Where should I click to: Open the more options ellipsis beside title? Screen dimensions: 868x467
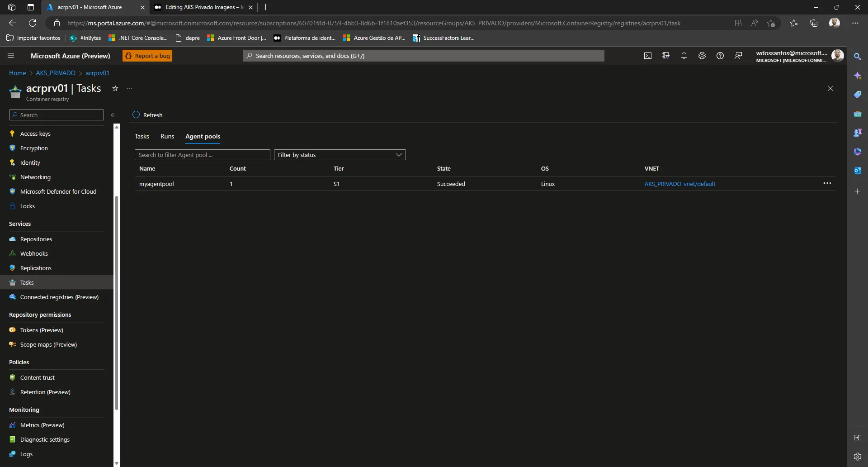tap(130, 88)
